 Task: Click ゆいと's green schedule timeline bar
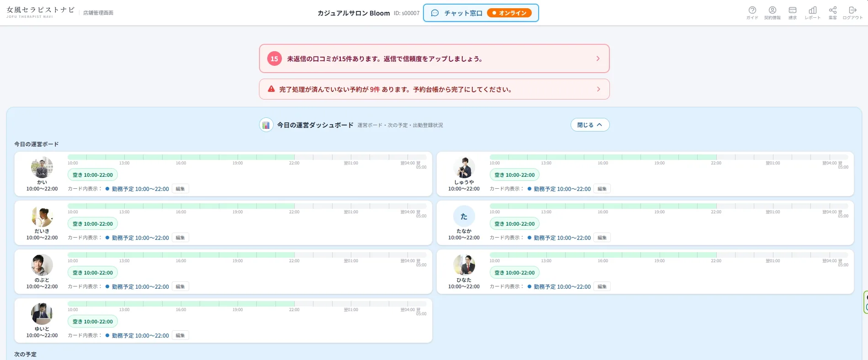coord(181,303)
